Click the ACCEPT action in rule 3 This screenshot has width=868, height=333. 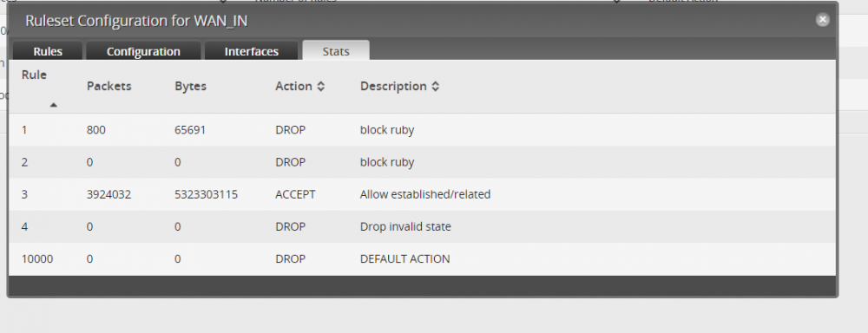click(295, 194)
